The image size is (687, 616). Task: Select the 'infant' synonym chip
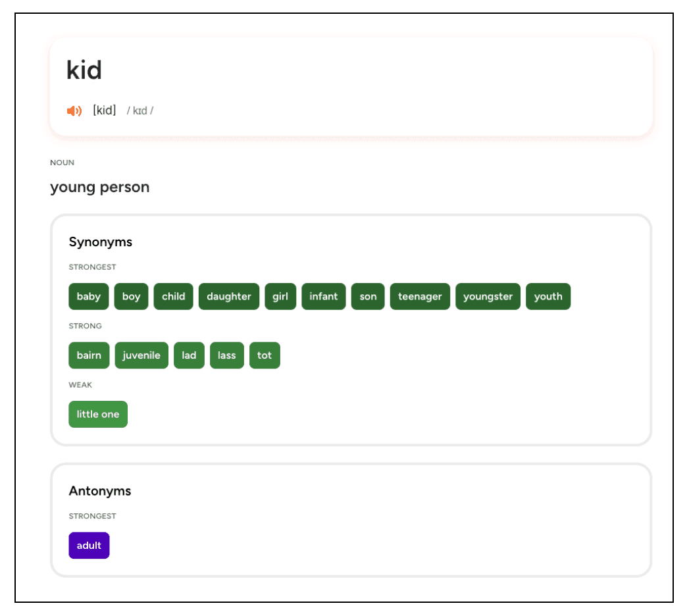pyautogui.click(x=324, y=296)
